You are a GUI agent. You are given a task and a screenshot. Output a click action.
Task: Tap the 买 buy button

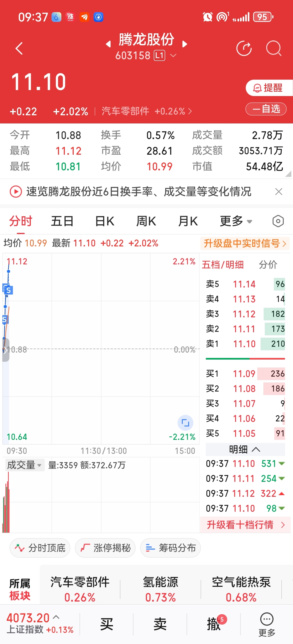107,624
